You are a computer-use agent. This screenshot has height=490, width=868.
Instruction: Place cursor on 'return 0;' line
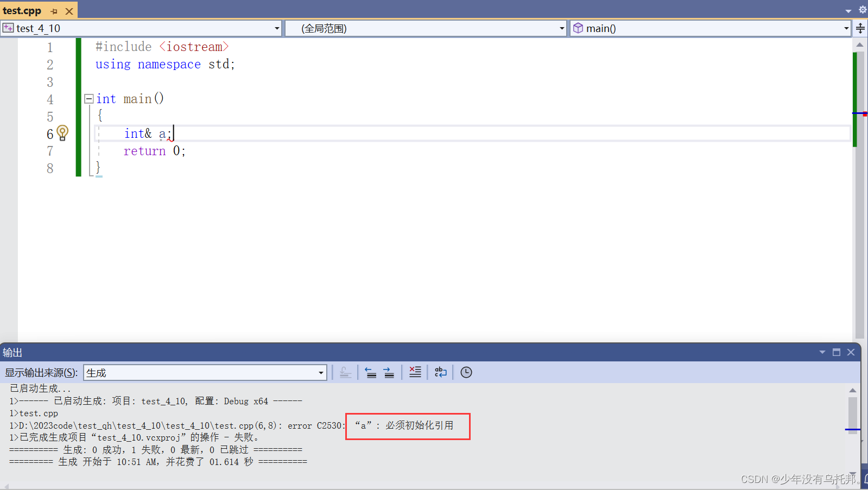point(154,151)
